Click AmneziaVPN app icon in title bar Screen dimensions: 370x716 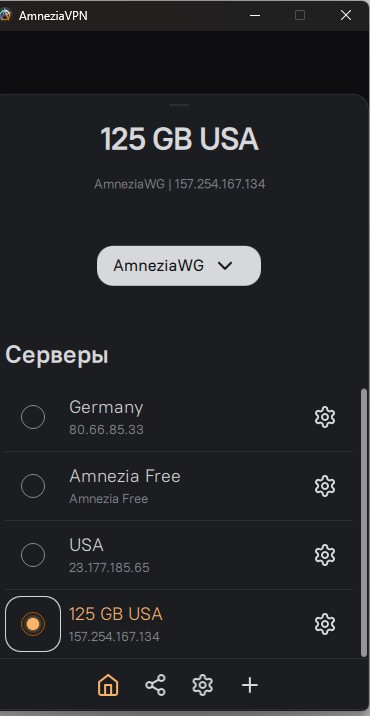pos(5,16)
